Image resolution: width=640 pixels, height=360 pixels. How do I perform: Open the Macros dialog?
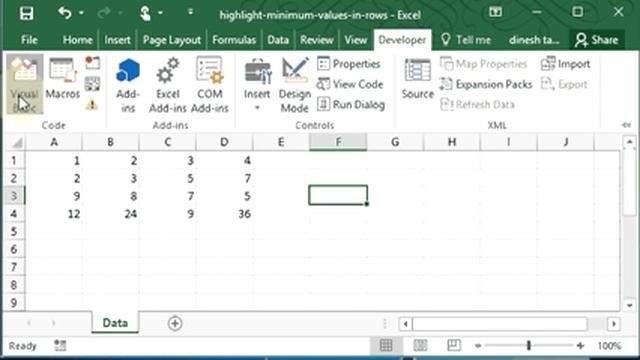coord(62,78)
